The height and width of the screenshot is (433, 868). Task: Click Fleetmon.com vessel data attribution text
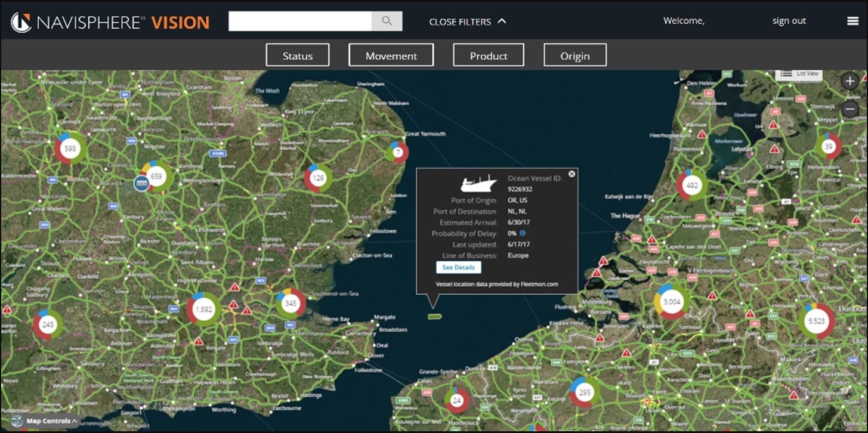[497, 284]
